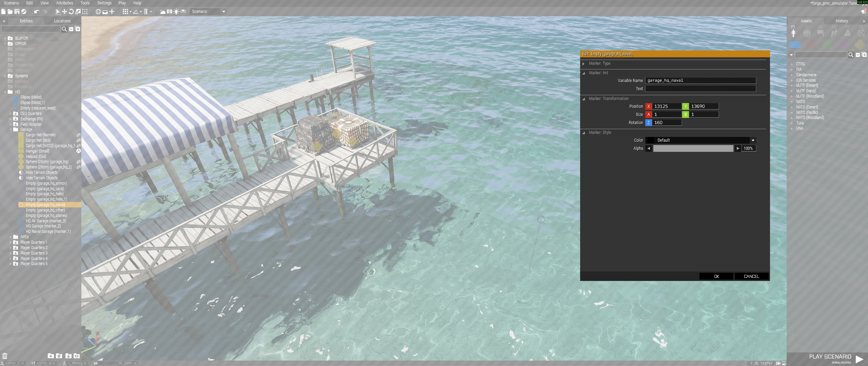Select the F1 Objects asset category

click(793, 32)
